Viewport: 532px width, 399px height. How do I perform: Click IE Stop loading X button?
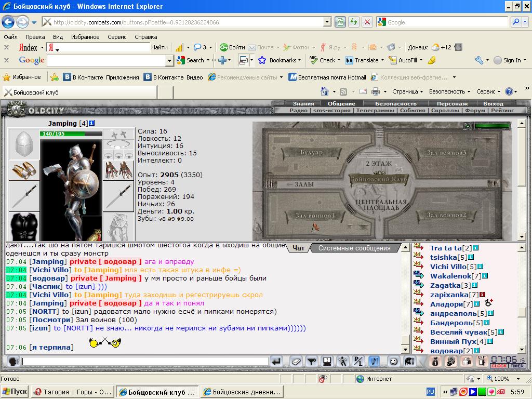[x=367, y=22]
